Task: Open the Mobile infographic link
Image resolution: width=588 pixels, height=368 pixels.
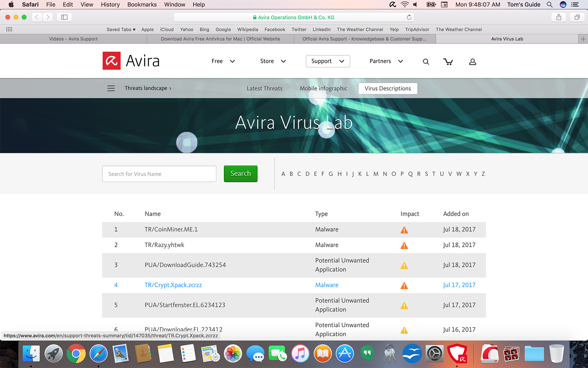Action: 323,88
